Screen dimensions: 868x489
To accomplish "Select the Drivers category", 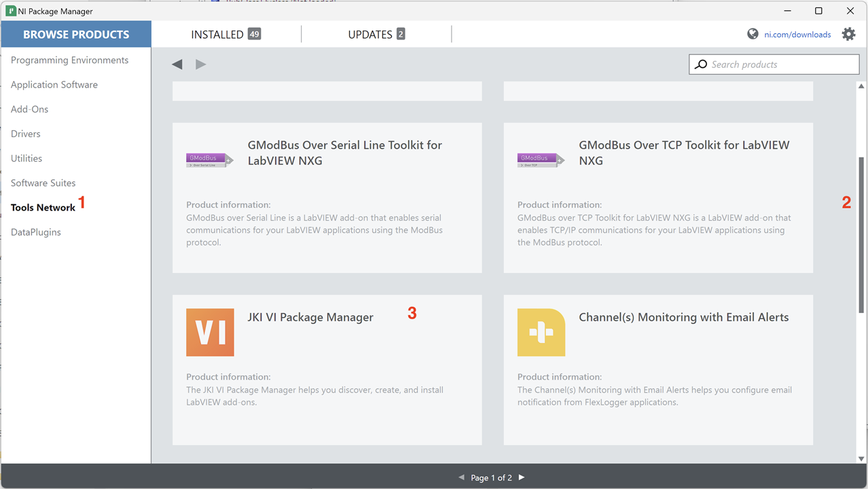I will coord(26,134).
